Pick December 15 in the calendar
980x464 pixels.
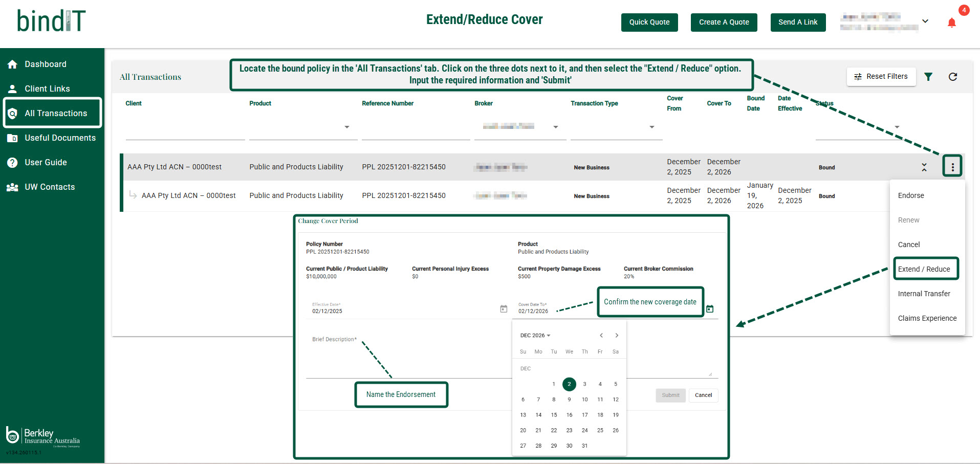point(554,415)
